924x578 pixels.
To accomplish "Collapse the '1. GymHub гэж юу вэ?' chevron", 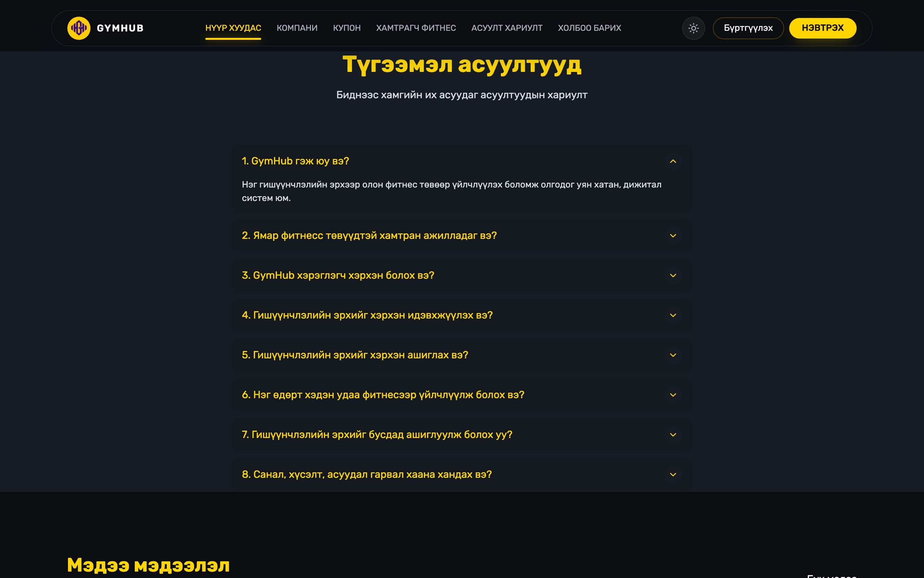I will click(673, 161).
